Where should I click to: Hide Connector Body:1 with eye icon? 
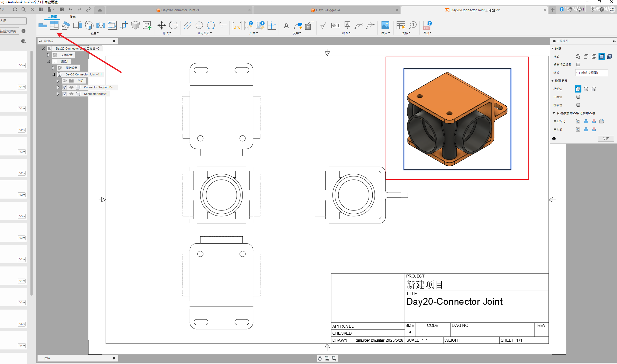[x=71, y=94]
